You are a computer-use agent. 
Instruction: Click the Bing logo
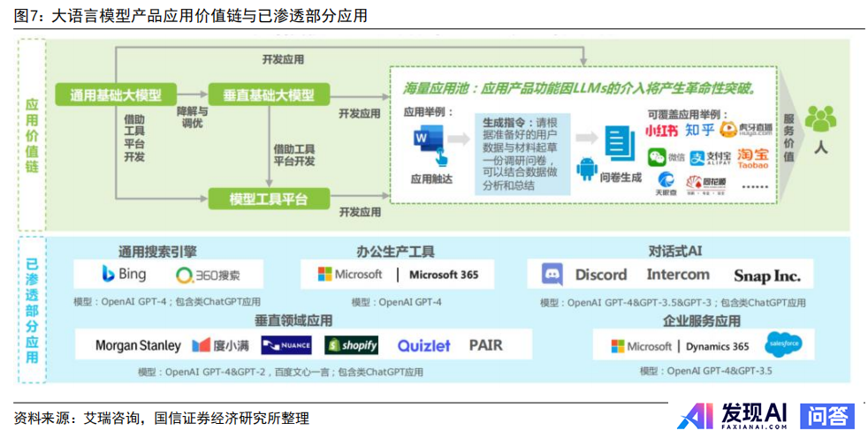point(124,274)
